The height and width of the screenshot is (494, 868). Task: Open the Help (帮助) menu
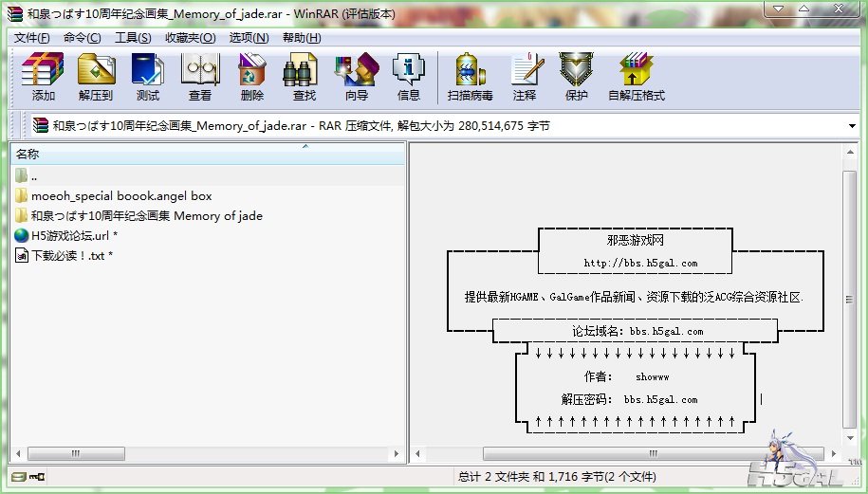(302, 38)
